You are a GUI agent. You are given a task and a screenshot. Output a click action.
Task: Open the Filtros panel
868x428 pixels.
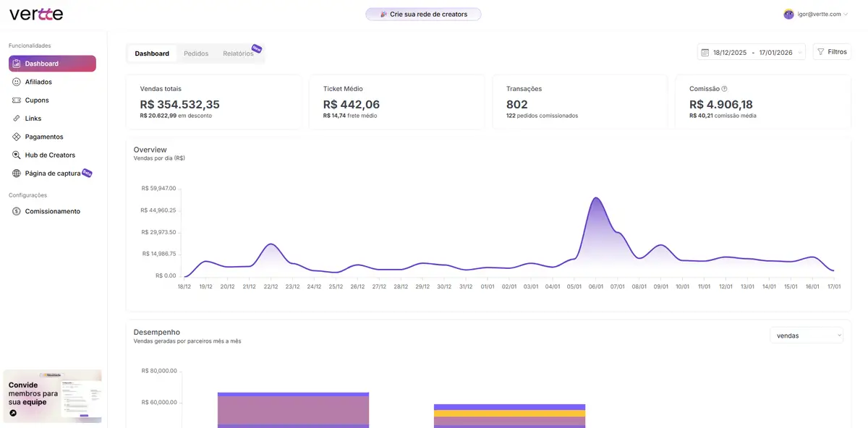[831, 51]
